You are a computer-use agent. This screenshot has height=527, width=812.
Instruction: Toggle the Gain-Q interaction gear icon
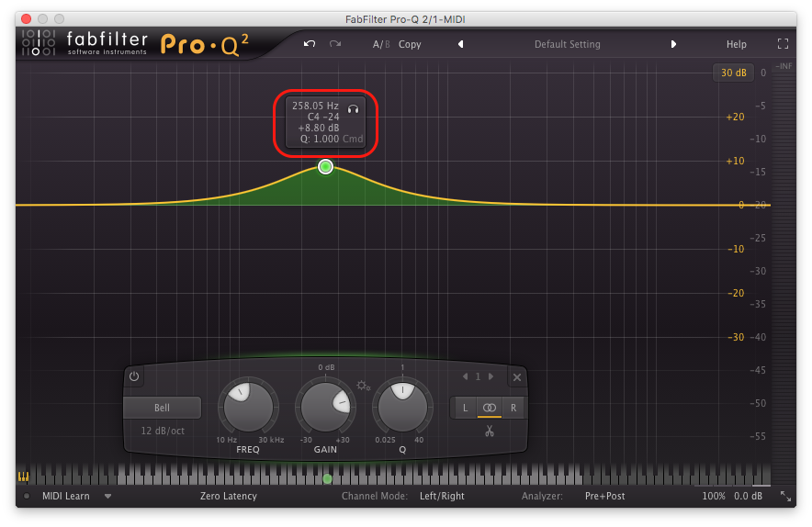363,386
